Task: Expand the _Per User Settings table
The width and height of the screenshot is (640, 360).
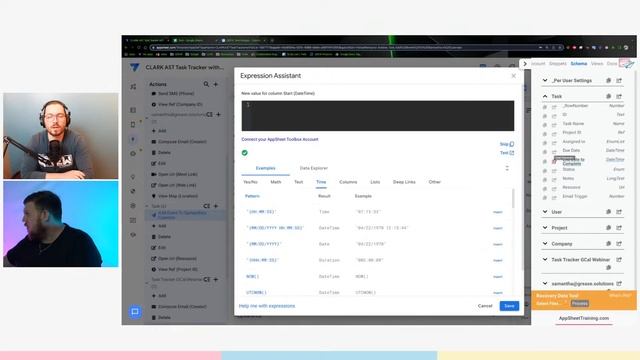Action: coord(545,80)
